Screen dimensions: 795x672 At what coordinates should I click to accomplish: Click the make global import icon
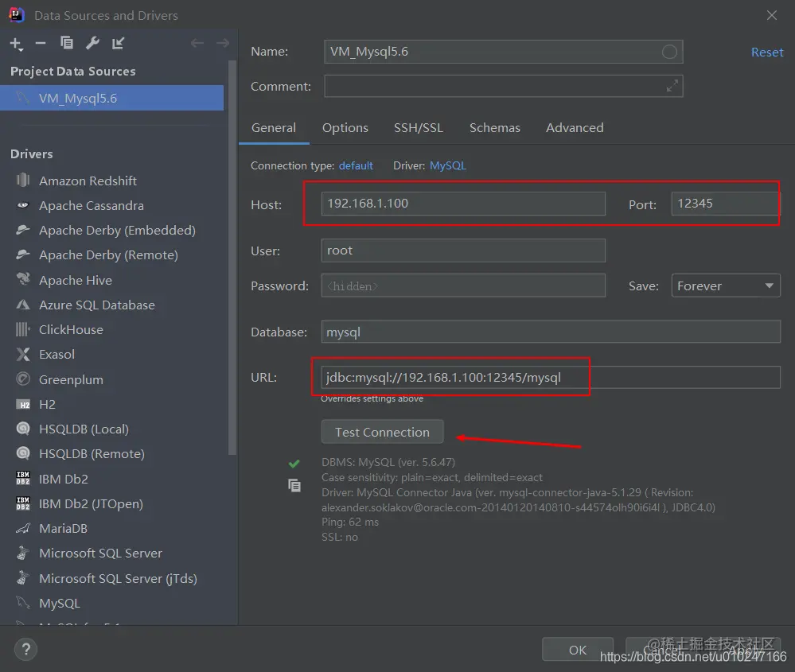(x=118, y=43)
